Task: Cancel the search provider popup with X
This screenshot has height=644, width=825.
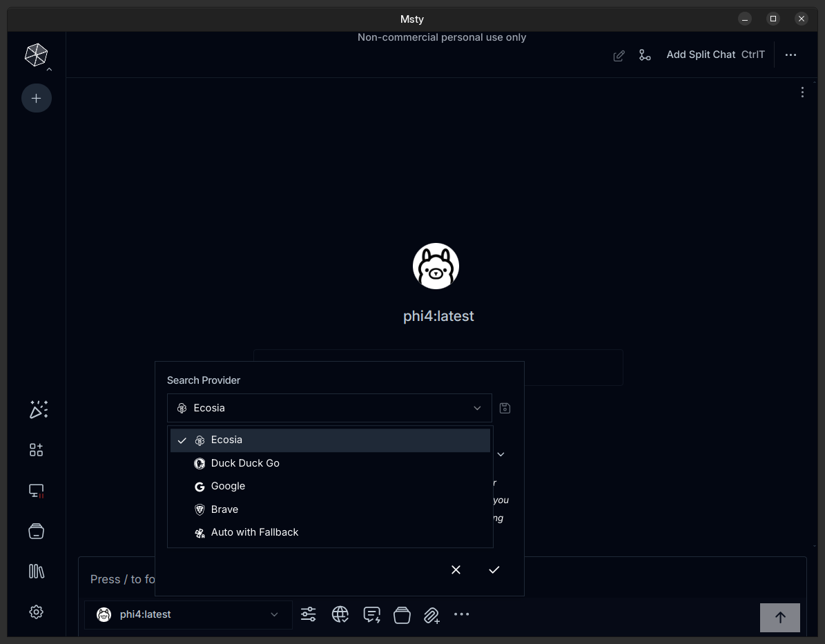Action: tap(456, 569)
